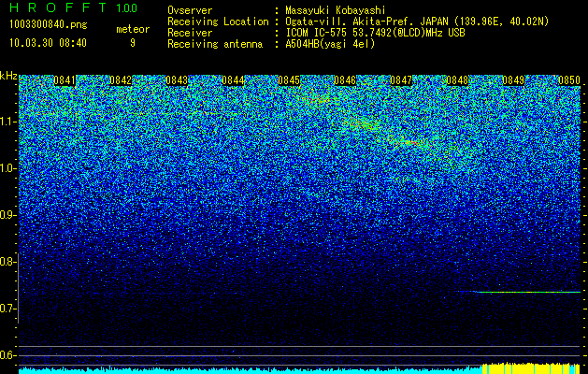Image resolution: width=588 pixels, height=374 pixels.
Task: Click the 0850 time marker
Action: click(x=569, y=80)
